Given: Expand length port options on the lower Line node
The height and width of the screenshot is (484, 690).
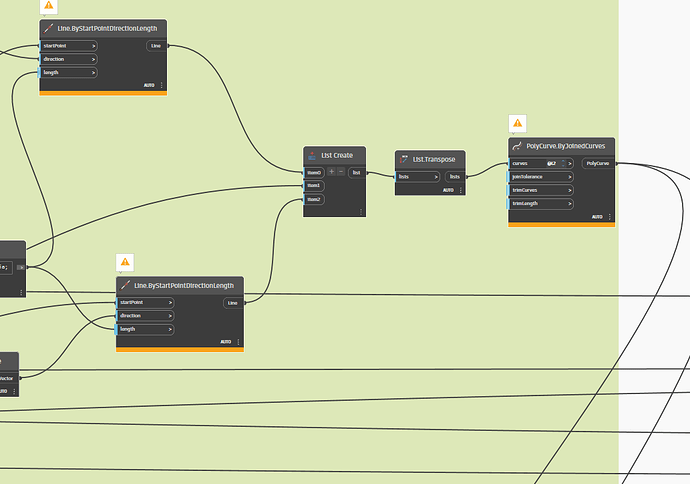Looking at the screenshot, I should tap(170, 329).
